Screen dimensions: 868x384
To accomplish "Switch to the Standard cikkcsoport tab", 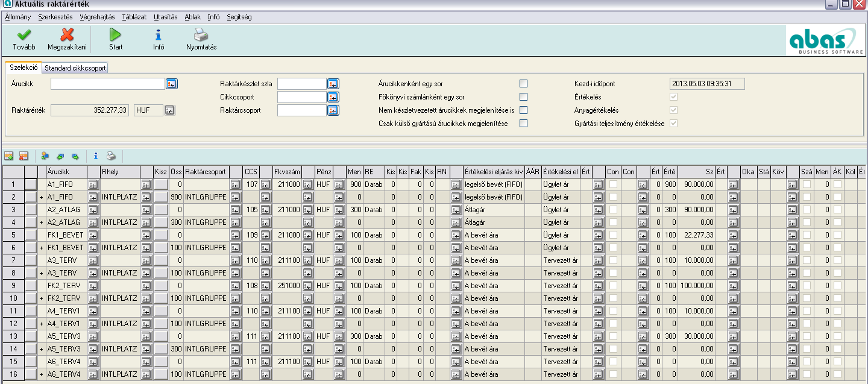I will click(x=75, y=68).
